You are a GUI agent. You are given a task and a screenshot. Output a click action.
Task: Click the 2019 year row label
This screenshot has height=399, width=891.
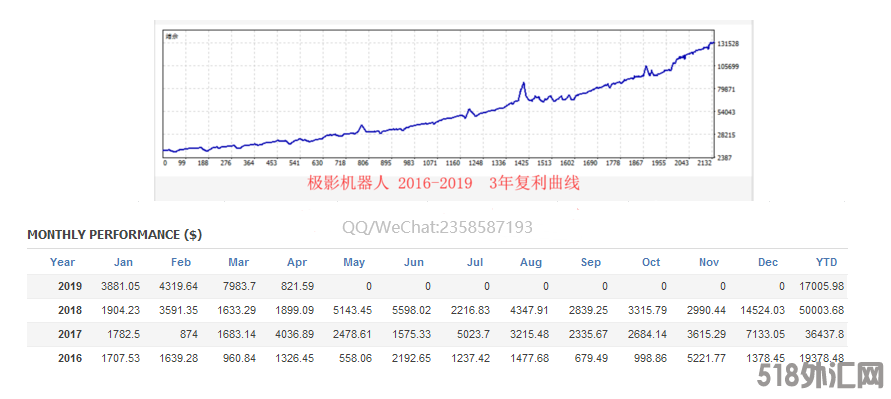click(x=70, y=286)
